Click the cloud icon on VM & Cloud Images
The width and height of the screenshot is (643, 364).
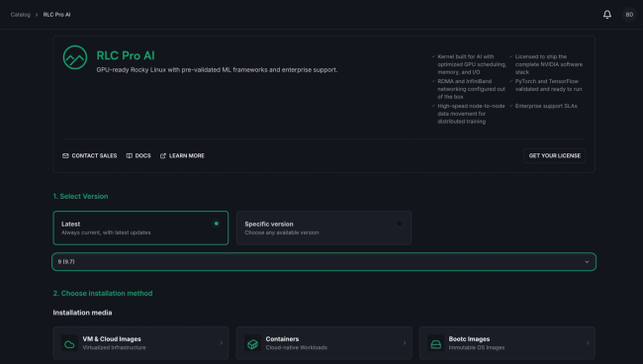point(69,343)
